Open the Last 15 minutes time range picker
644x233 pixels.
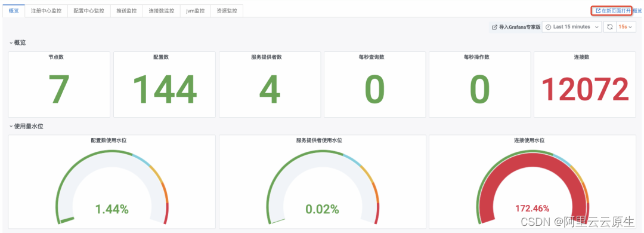click(x=572, y=27)
